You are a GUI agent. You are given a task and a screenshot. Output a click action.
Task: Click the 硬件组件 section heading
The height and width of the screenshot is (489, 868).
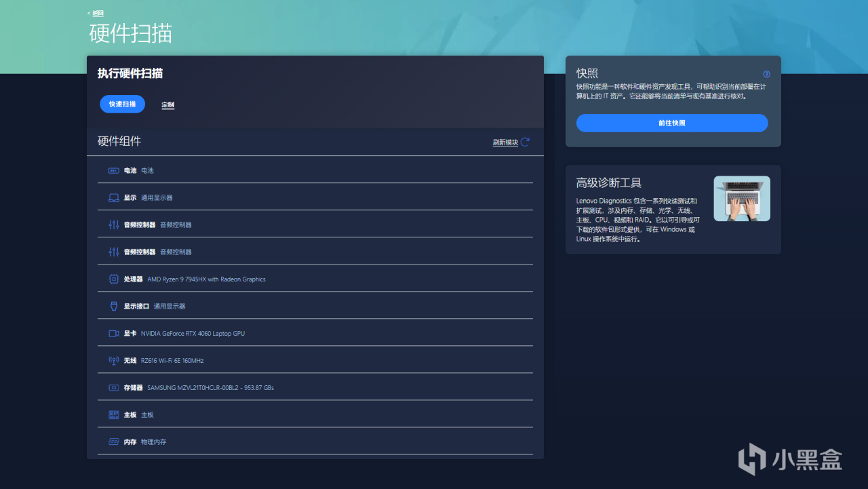[119, 141]
